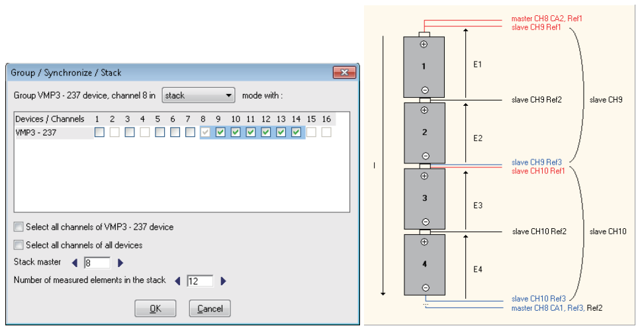Screen dimensions: 644x330
Task: Enable Select all channels of all devices
Action: [19, 245]
